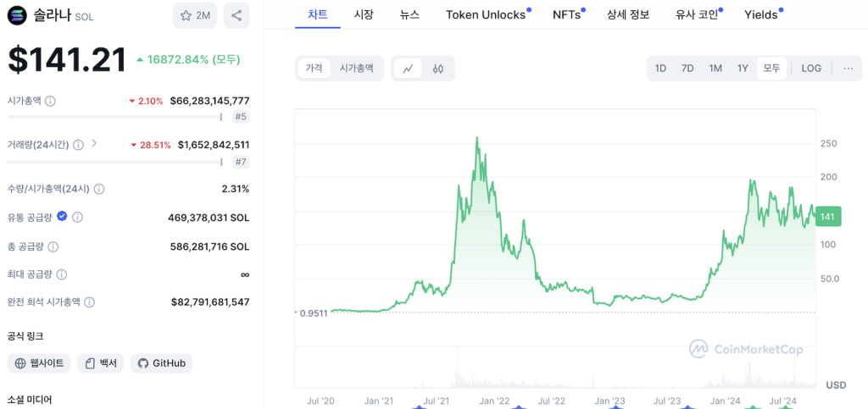The width and height of the screenshot is (868, 409).
Task: Click the $82,791,681,547 diluted value
Action: click(210, 301)
